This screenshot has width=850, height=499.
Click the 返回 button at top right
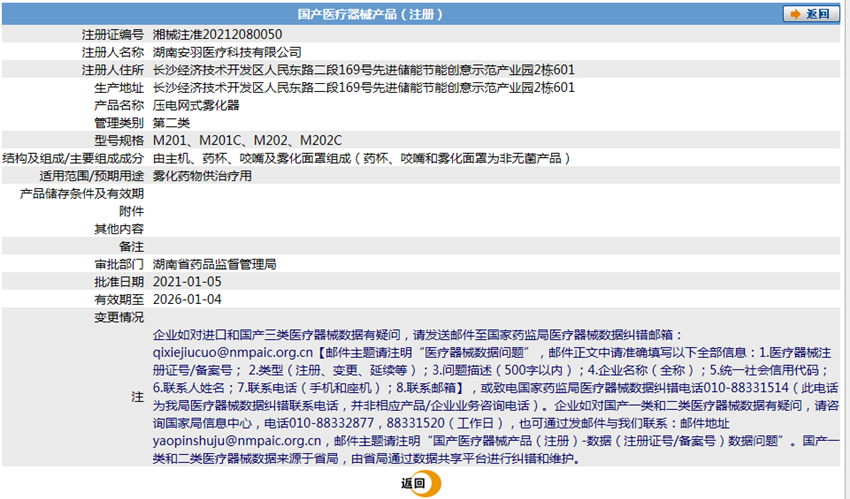[811, 14]
